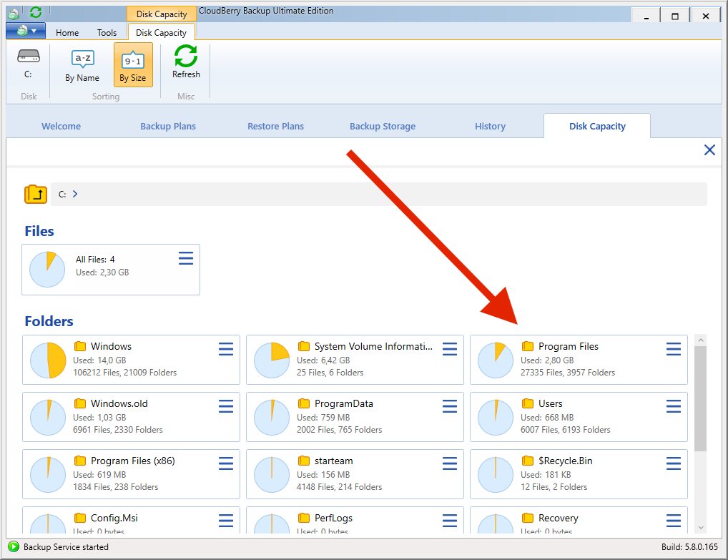The image size is (728, 560).
Task: Open the application menu dropdown button
Action: pyautogui.click(x=26, y=31)
